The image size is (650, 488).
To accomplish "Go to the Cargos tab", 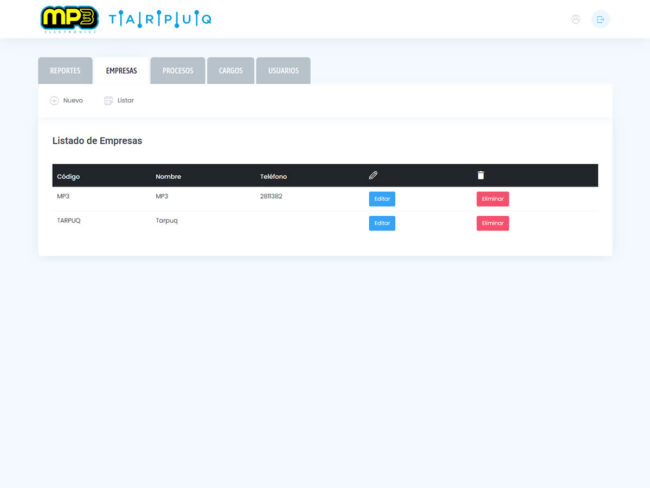I will [x=231, y=71].
